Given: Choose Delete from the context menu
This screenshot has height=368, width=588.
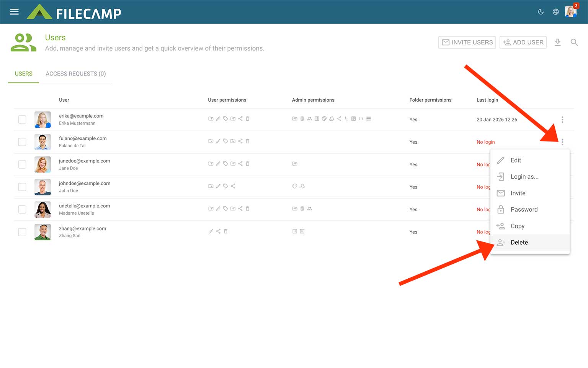Looking at the screenshot, I should pos(519,242).
